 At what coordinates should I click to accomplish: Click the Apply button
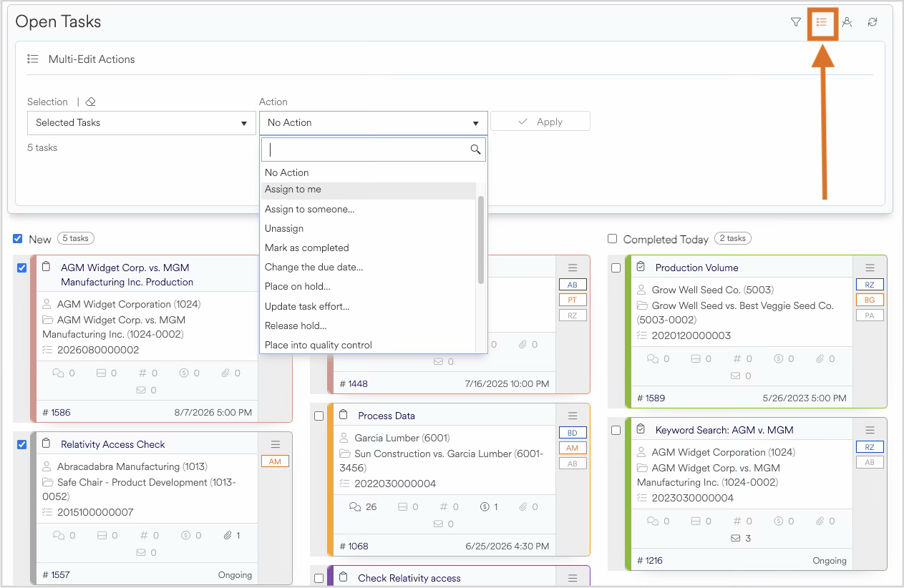click(540, 122)
